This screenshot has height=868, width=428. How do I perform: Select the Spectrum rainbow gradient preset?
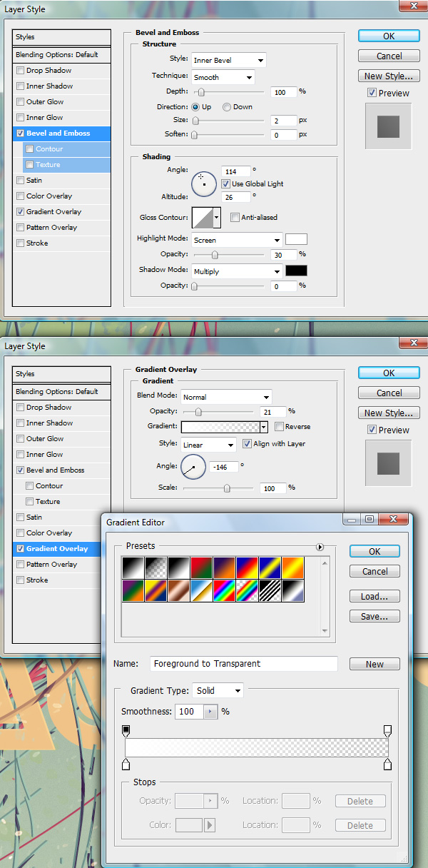pyautogui.click(x=225, y=591)
